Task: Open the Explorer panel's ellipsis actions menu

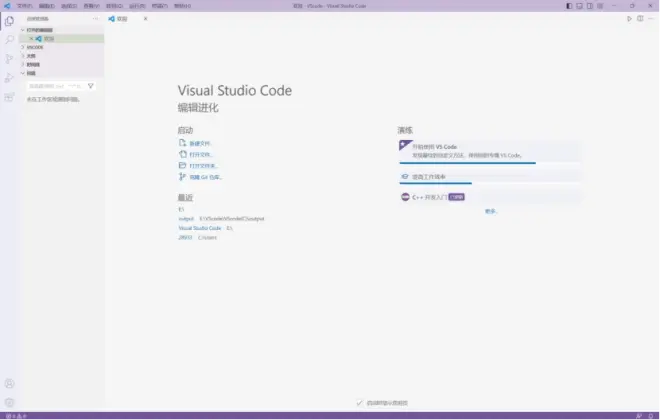Action: pyautogui.click(x=95, y=19)
